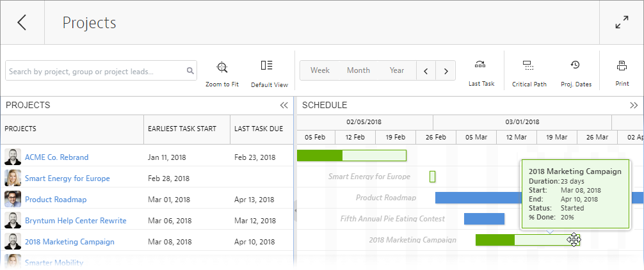
Task: Focus the project search field
Action: point(96,71)
